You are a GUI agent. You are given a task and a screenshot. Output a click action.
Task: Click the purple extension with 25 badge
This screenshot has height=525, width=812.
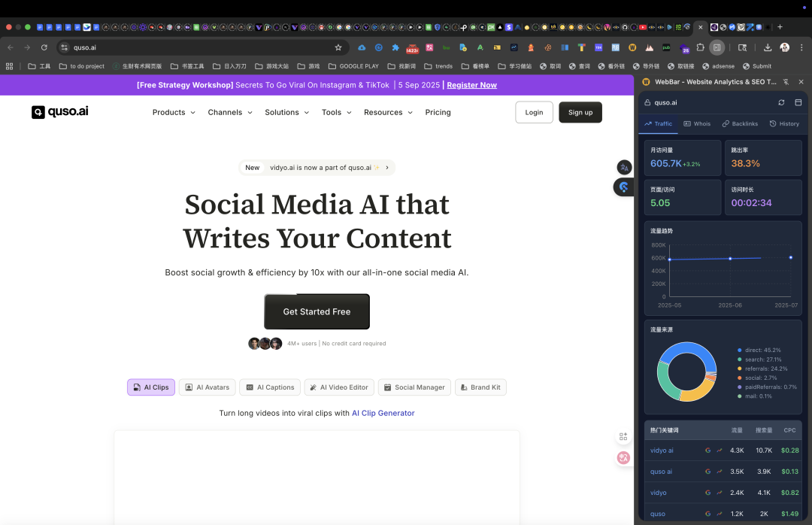(x=683, y=48)
